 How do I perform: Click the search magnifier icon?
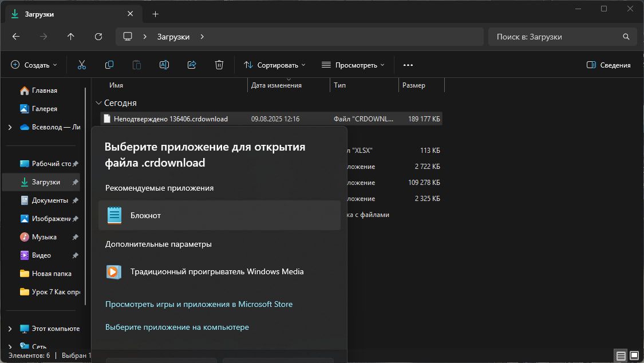[x=626, y=37]
